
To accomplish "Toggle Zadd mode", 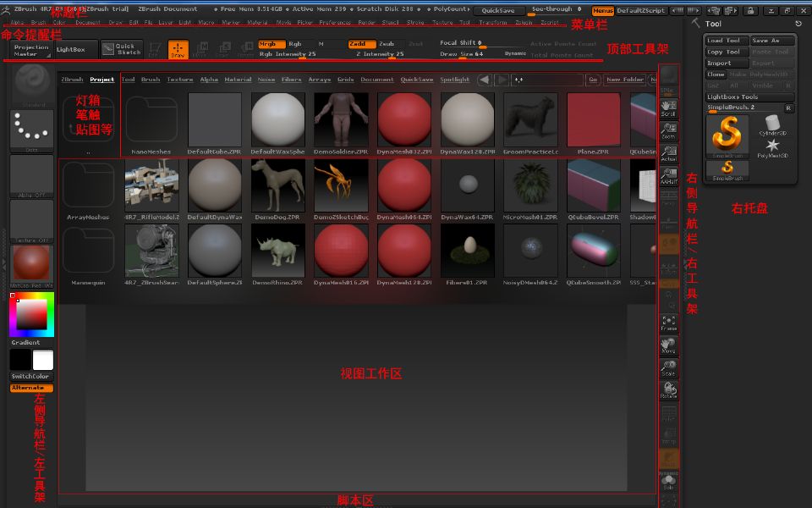I will 360,44.
